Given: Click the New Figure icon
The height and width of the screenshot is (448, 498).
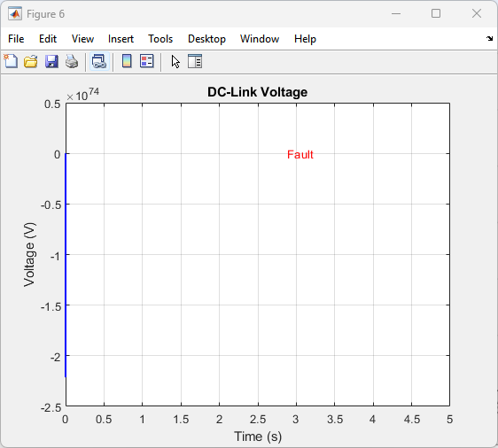Looking at the screenshot, I should click(11, 61).
